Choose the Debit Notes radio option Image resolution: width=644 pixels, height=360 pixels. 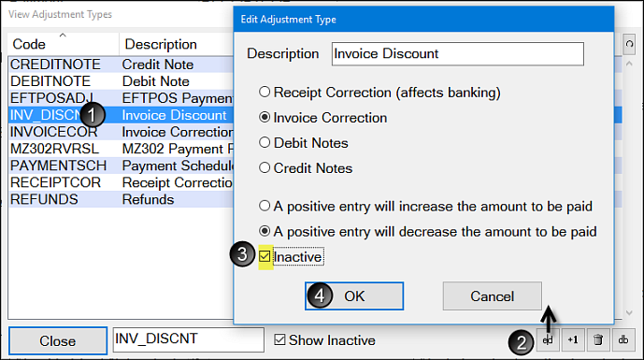coord(265,143)
